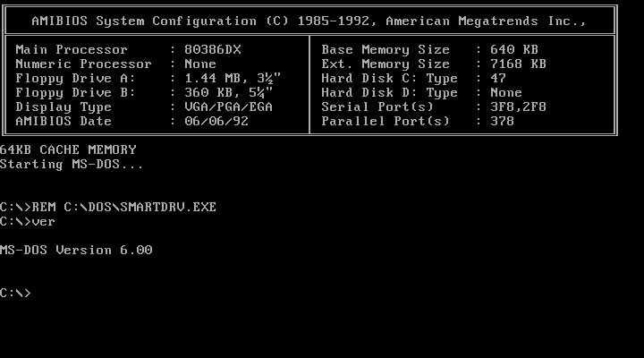Click the Serial Port(s) 3F8,2F8 value

point(519,107)
